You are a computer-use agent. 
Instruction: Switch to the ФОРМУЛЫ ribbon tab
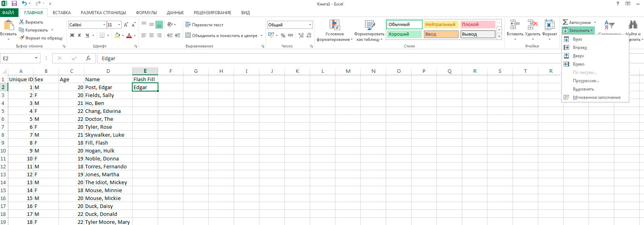[146, 13]
